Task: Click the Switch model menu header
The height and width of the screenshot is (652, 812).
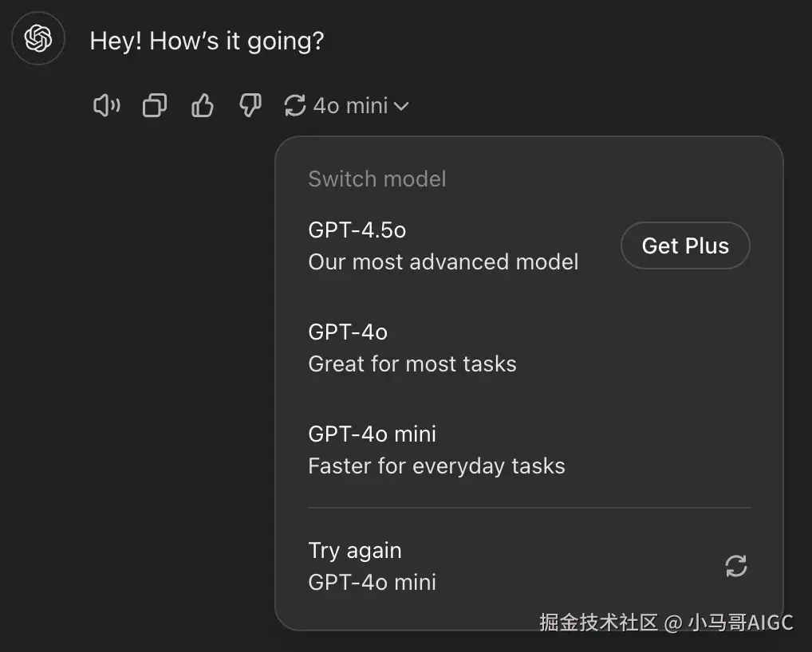Action: pyautogui.click(x=376, y=179)
